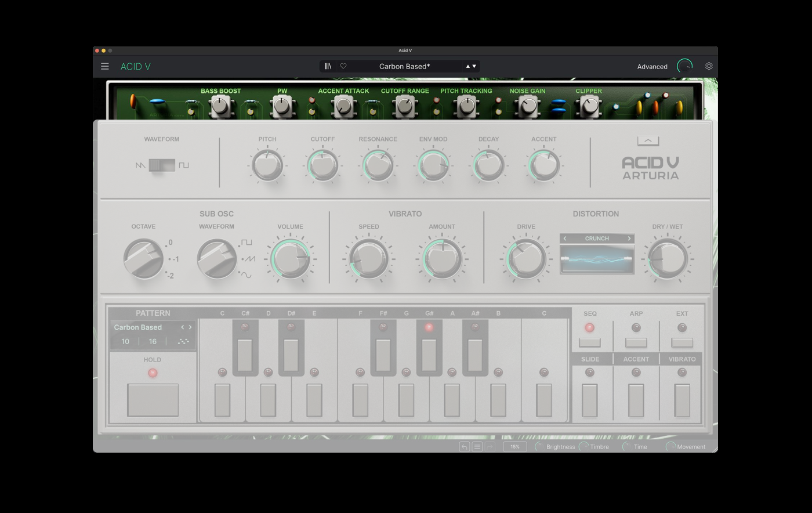
Task: Click the ACID V title in header
Action: pos(136,66)
